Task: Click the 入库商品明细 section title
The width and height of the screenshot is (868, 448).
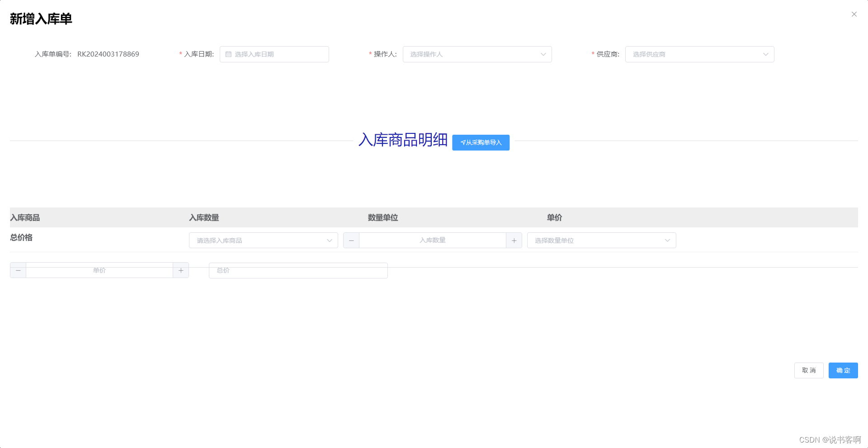Action: pos(403,140)
